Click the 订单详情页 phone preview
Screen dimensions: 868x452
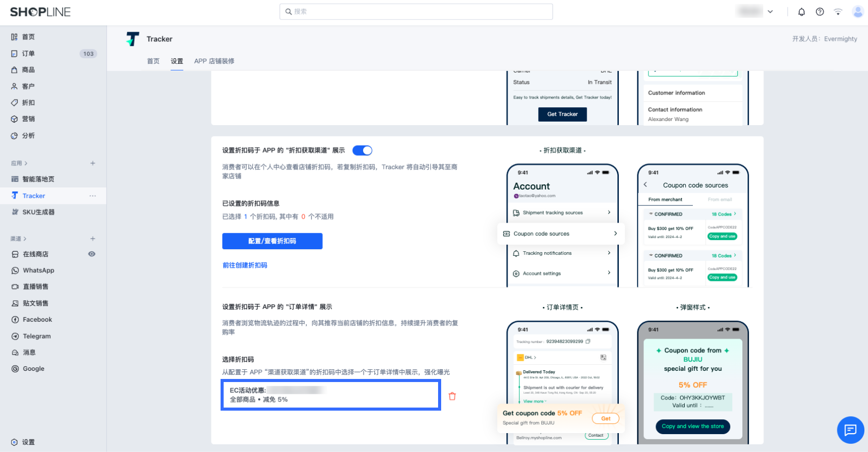[563, 383]
